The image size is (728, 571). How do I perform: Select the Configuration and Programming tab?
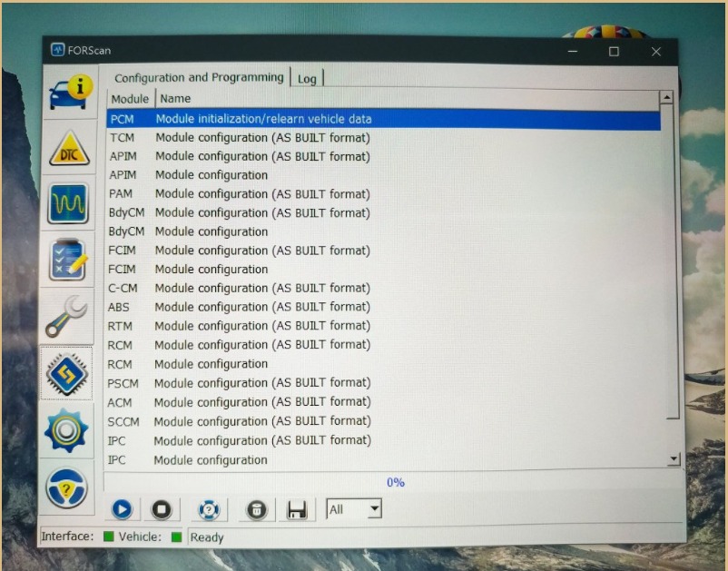coord(199,77)
